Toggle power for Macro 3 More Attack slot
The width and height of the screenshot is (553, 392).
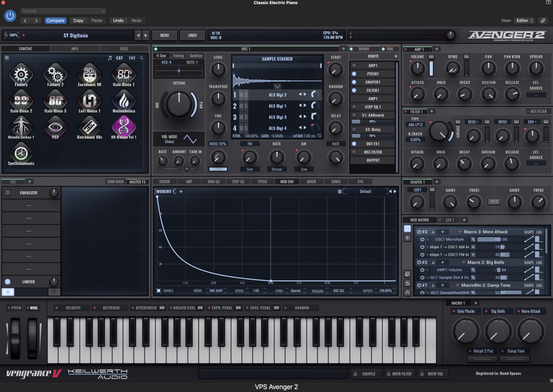419,232
